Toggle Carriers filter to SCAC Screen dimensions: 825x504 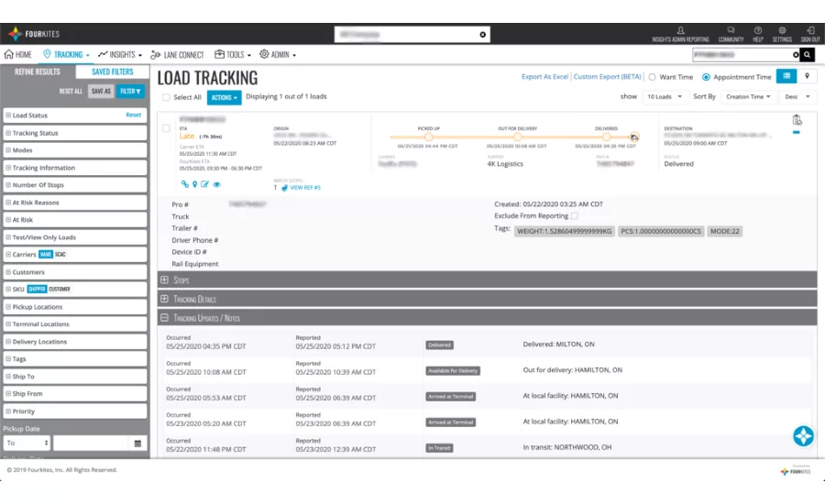click(60, 255)
